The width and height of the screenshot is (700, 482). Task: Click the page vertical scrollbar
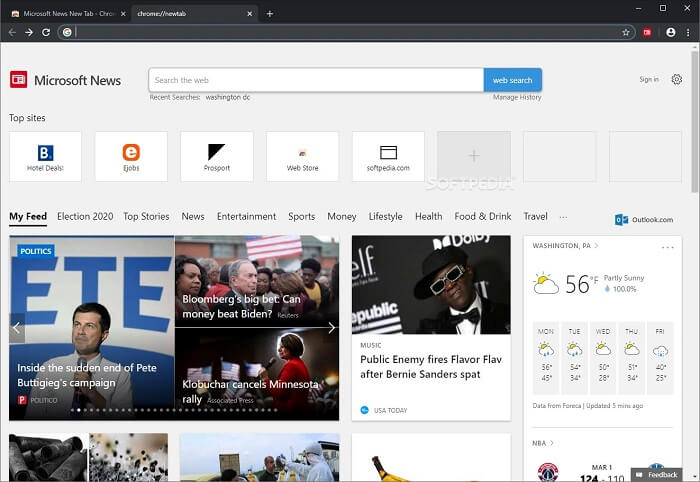coord(695,123)
